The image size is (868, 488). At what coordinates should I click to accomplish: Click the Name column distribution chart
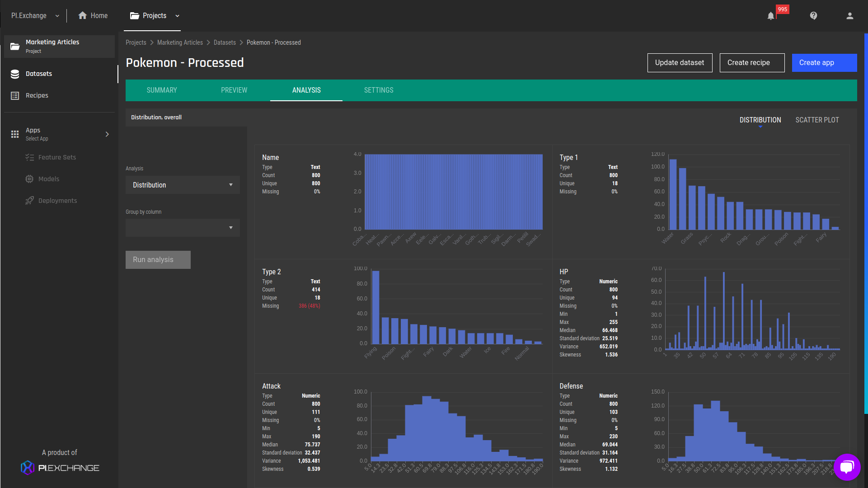click(x=453, y=192)
